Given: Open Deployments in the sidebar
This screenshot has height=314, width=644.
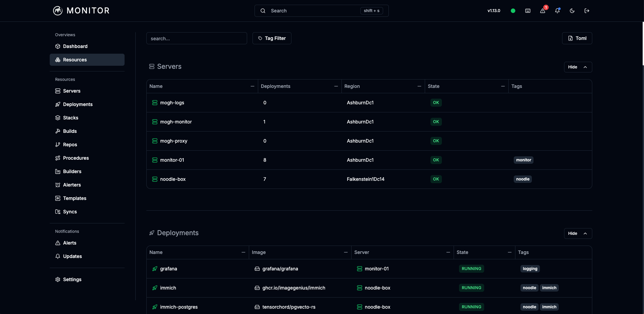Looking at the screenshot, I should (87, 104).
